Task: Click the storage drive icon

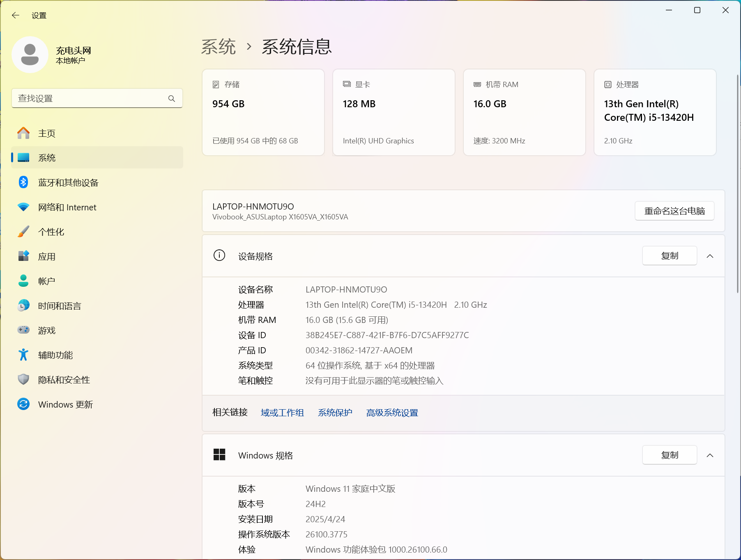Action: coord(216,84)
